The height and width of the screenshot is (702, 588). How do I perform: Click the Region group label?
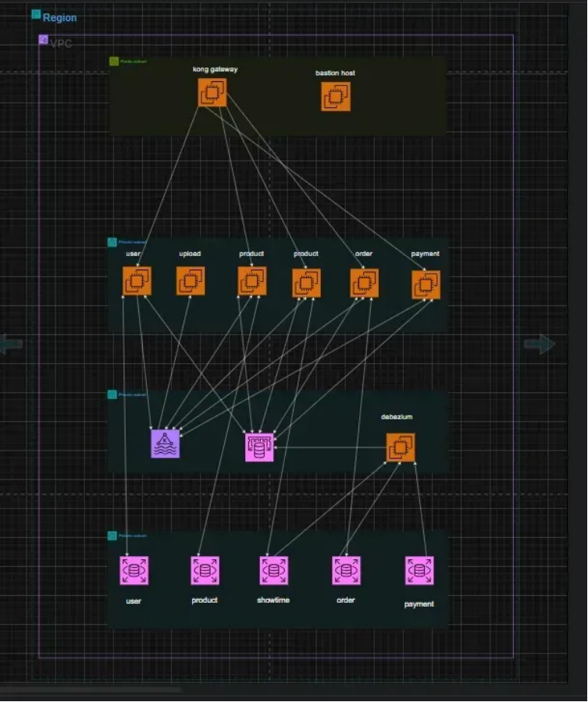(x=59, y=18)
